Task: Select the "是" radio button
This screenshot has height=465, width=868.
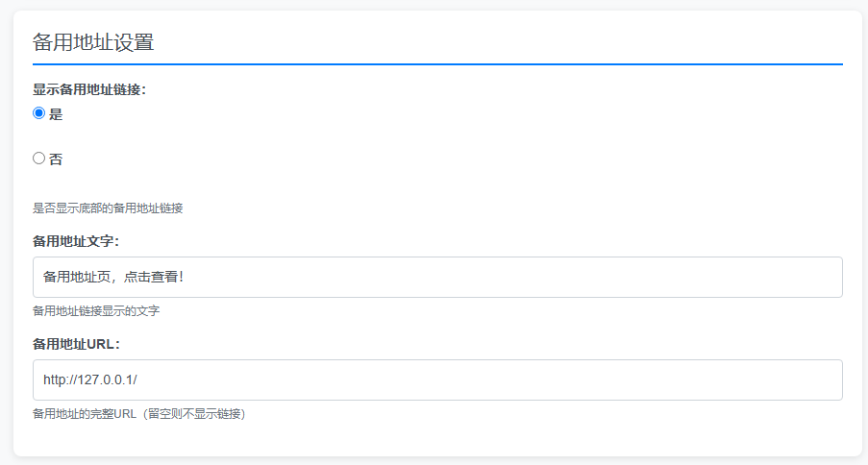Action: click(x=39, y=113)
